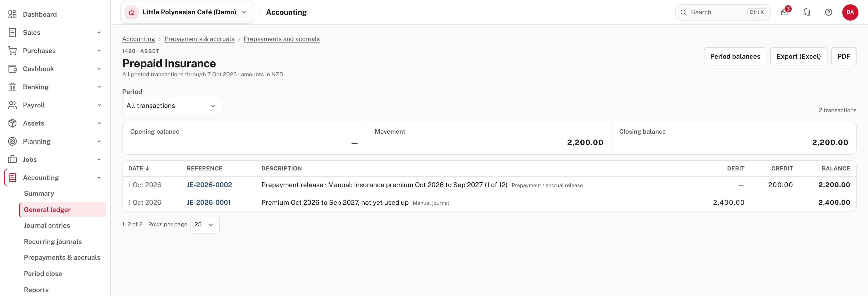Follow the Accounting breadcrumb link
868x296 pixels.
pos(139,39)
